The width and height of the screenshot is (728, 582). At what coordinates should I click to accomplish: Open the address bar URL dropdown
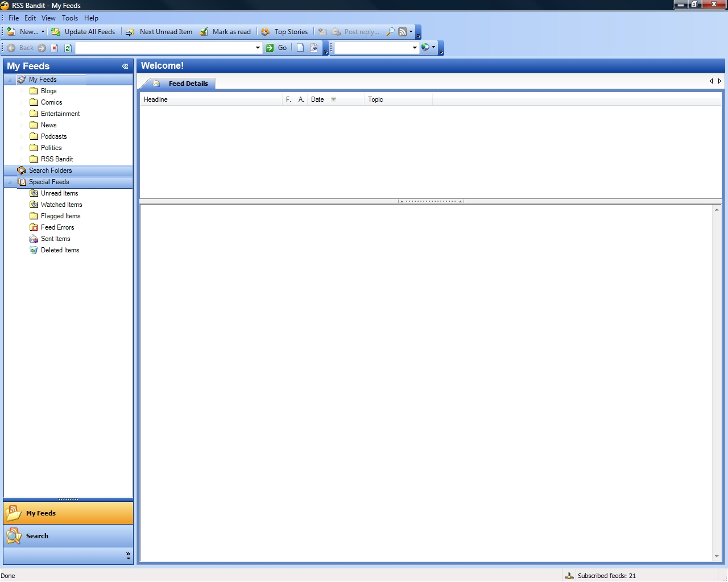(258, 48)
